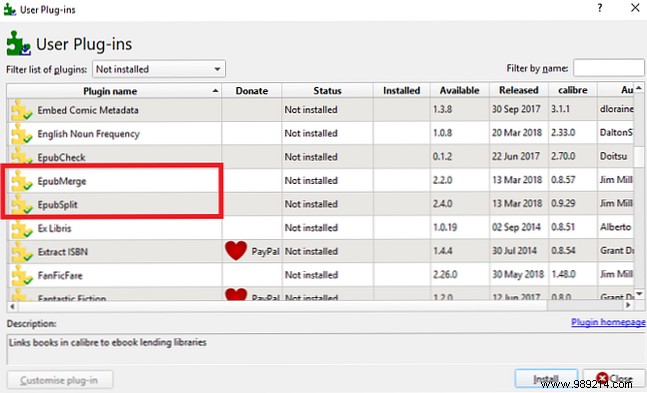Sort by Donate column header
This screenshot has height=393, width=647.
coord(252,91)
